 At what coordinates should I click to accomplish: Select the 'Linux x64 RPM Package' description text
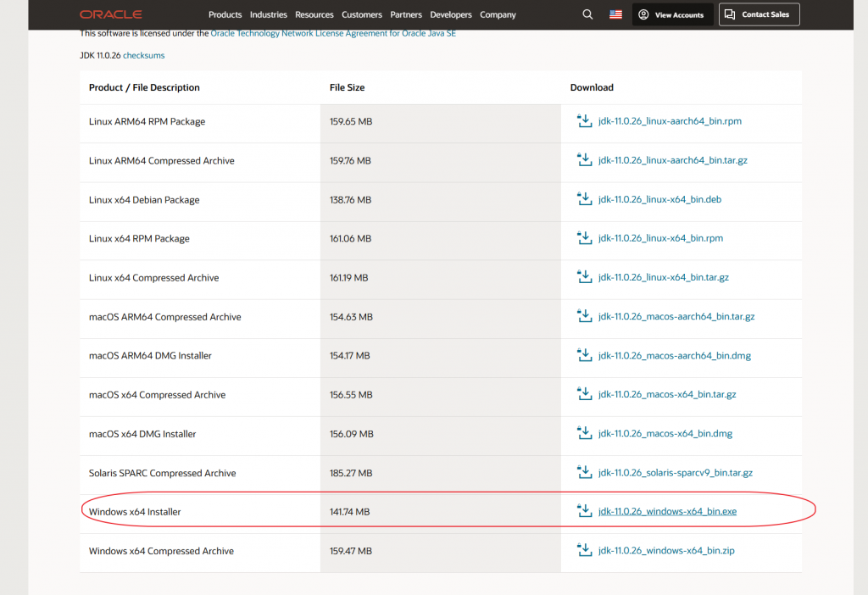click(139, 238)
